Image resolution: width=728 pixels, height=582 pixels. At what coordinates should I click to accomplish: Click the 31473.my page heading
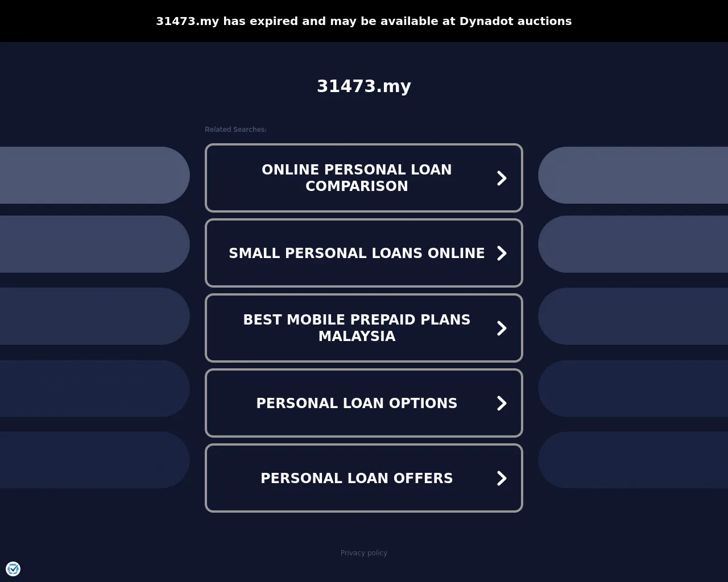(364, 86)
